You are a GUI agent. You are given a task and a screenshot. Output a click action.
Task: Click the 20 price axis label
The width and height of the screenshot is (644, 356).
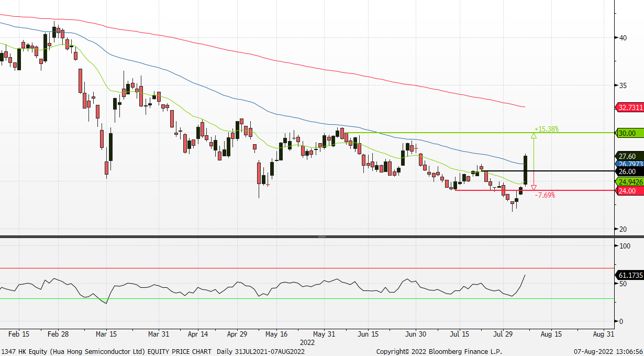click(623, 229)
